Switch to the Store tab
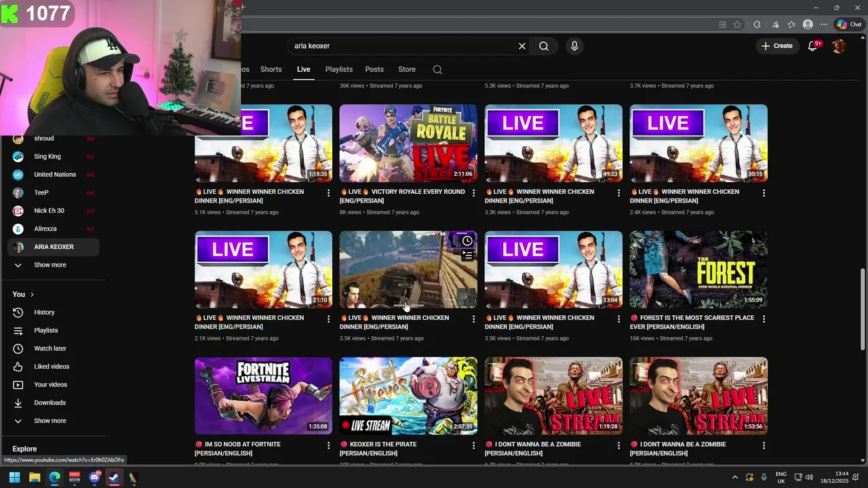868x488 pixels. point(407,69)
